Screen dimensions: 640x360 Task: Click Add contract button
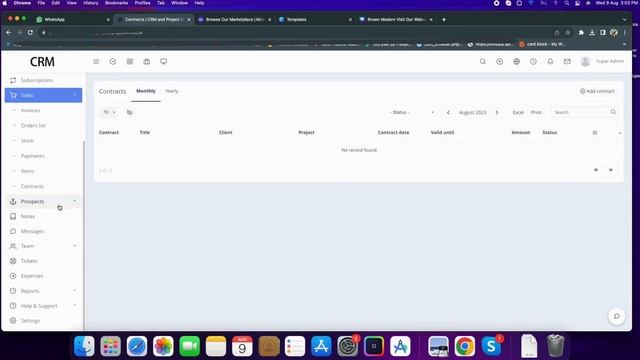(597, 91)
